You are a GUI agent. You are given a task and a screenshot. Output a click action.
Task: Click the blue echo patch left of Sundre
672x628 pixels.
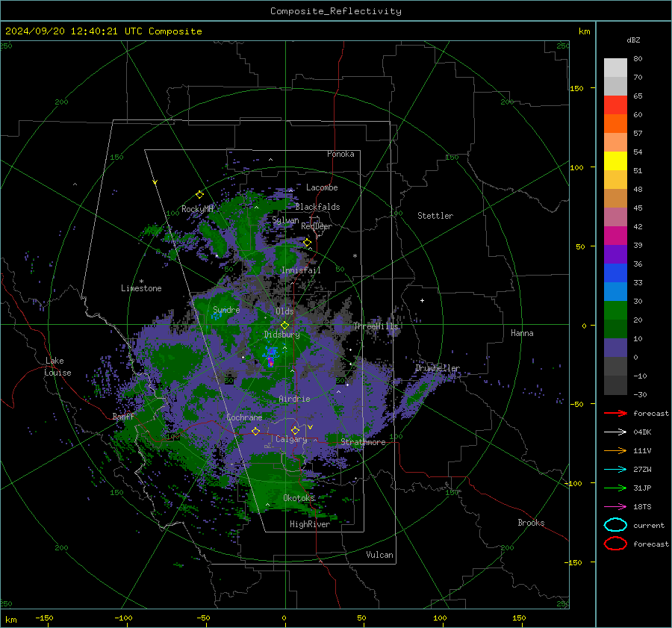pos(217,316)
